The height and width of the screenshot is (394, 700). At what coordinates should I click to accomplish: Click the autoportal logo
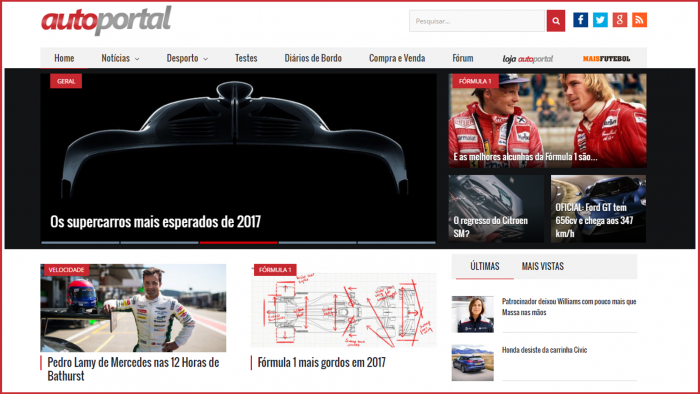pos(106,20)
